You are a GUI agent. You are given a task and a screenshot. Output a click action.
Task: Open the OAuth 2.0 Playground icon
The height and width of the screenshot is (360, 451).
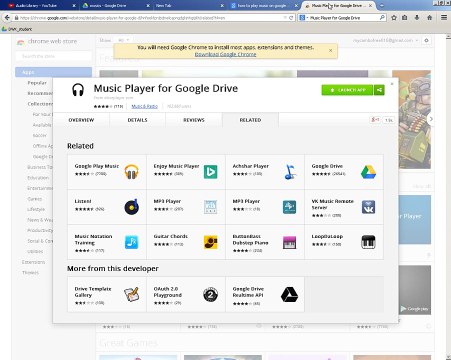(210, 295)
